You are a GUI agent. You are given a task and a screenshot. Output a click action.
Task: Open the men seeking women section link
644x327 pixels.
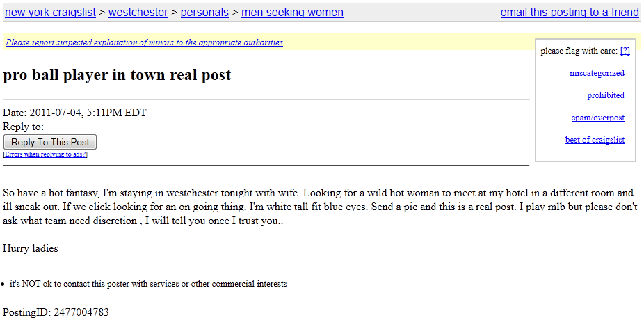click(x=292, y=13)
